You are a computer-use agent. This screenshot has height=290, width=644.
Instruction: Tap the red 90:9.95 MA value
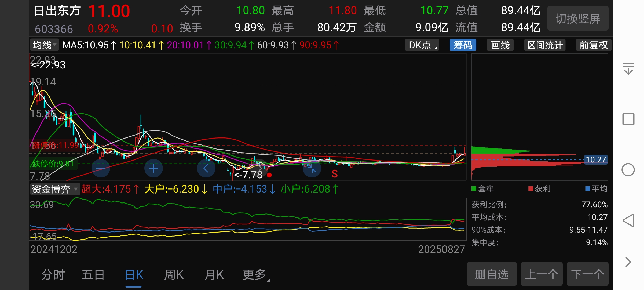(319, 45)
